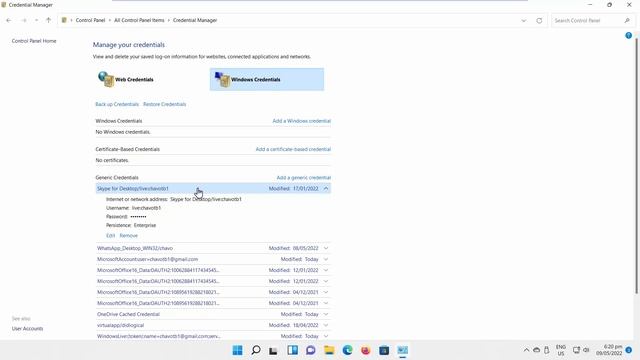Open File Explorer from taskbar
Viewport: 640px width, 360px height.
329,350
